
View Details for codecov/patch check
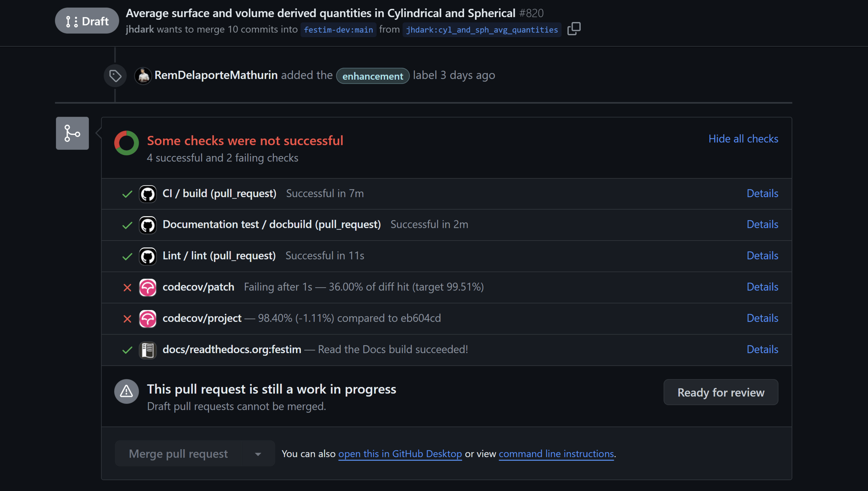tap(762, 287)
